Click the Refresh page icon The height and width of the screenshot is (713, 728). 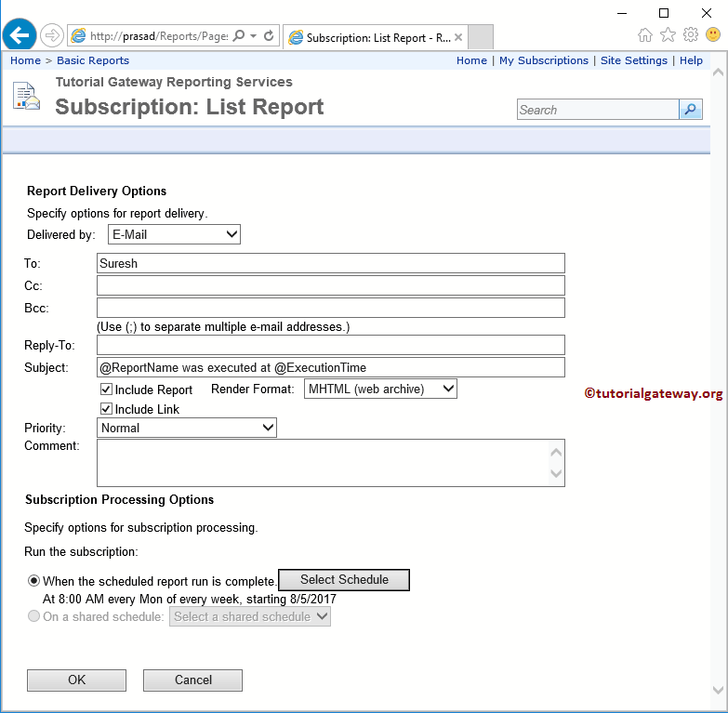coord(269,35)
